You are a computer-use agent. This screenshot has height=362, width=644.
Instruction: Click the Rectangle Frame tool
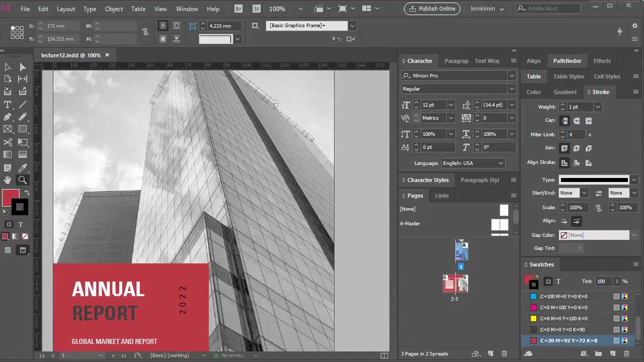point(8,130)
